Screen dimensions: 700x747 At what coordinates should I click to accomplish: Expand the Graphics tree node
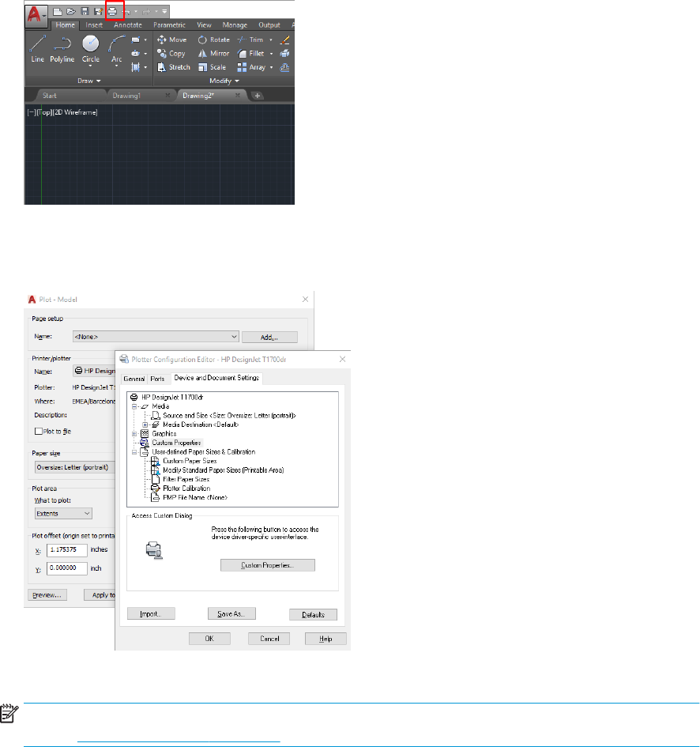(x=134, y=433)
